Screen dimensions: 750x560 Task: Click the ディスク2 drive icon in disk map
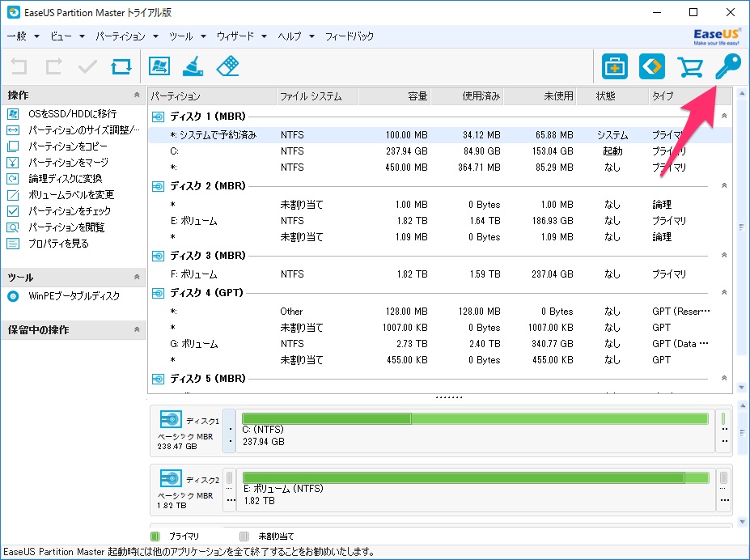171,478
